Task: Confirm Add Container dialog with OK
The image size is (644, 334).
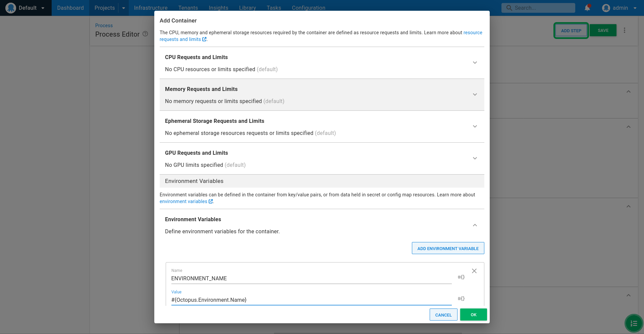Action: [473, 315]
